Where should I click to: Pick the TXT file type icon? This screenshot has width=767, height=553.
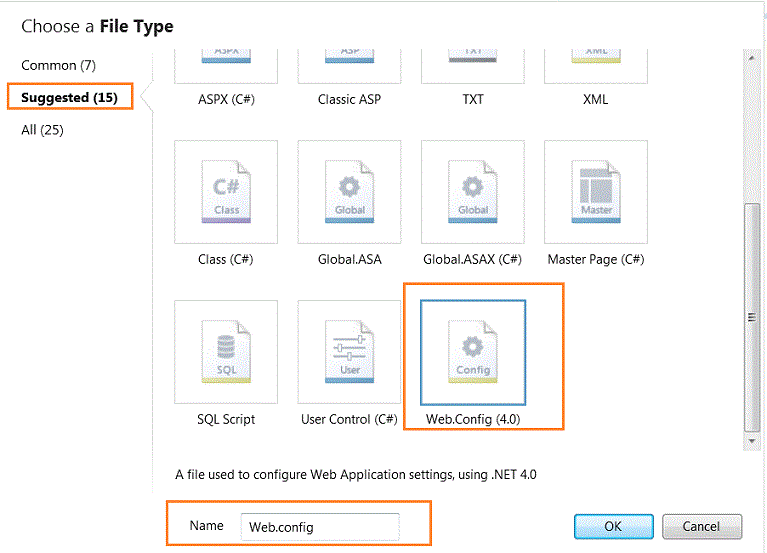(473, 66)
